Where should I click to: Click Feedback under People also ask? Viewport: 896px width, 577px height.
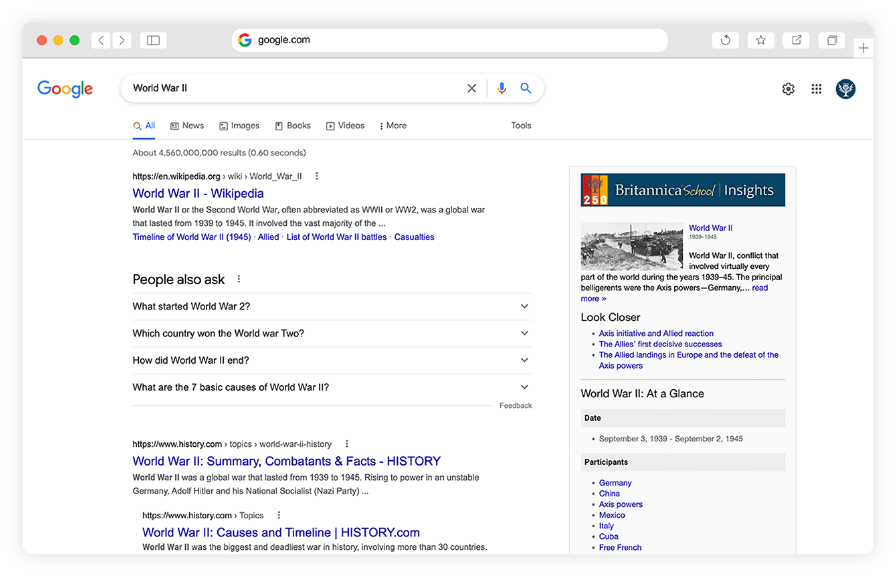pyautogui.click(x=515, y=406)
